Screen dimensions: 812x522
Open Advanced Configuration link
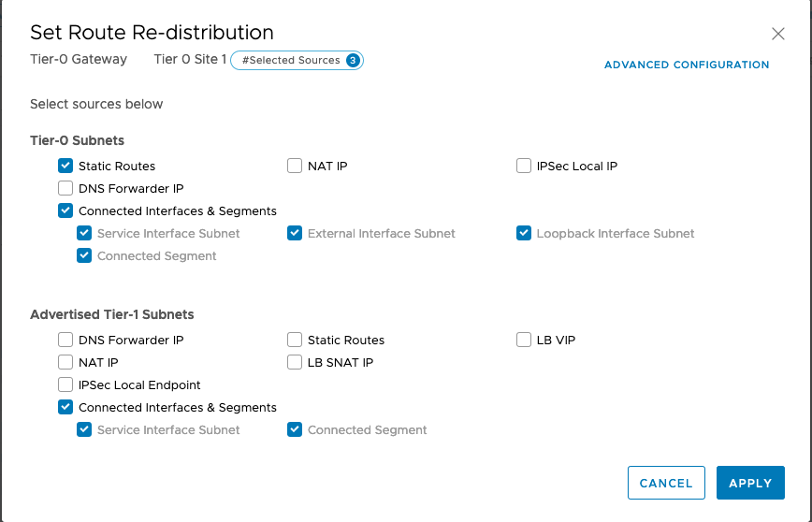(687, 65)
